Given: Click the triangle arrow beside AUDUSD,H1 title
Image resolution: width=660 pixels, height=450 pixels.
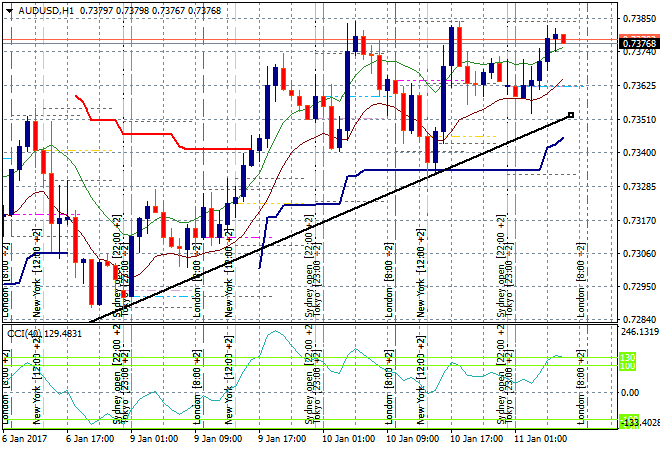Looking at the screenshot, I should pyautogui.click(x=10, y=11).
